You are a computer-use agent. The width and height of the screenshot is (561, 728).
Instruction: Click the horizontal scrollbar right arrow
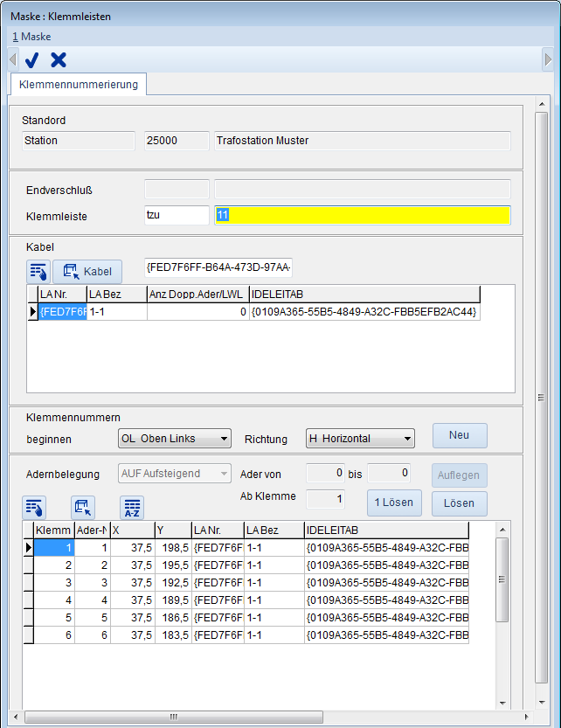(x=527, y=717)
